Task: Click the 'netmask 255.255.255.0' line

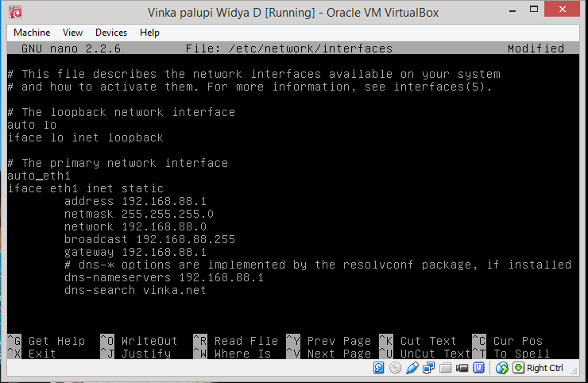Action: (139, 214)
